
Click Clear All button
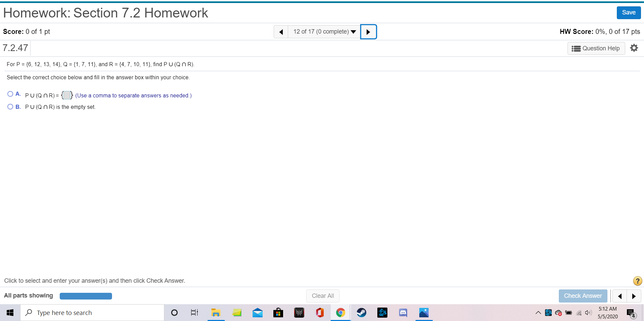[323, 296]
